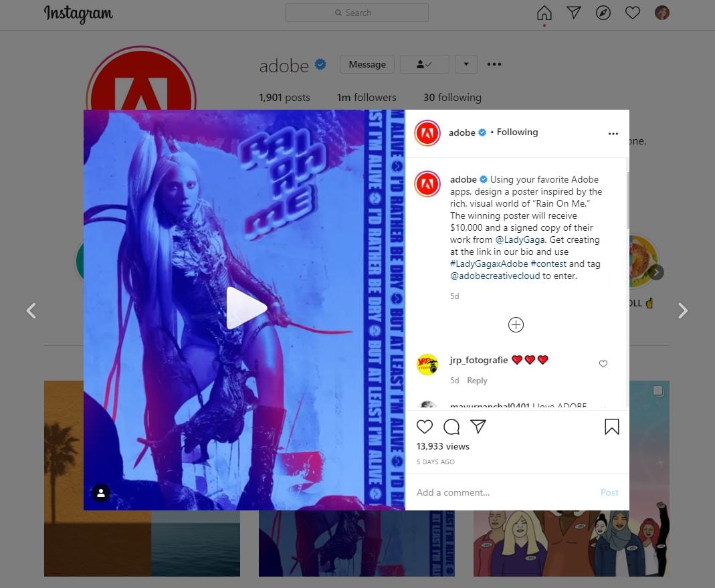The width and height of the screenshot is (715, 588).
Task: Like the post using the heart icon
Action: (x=425, y=426)
